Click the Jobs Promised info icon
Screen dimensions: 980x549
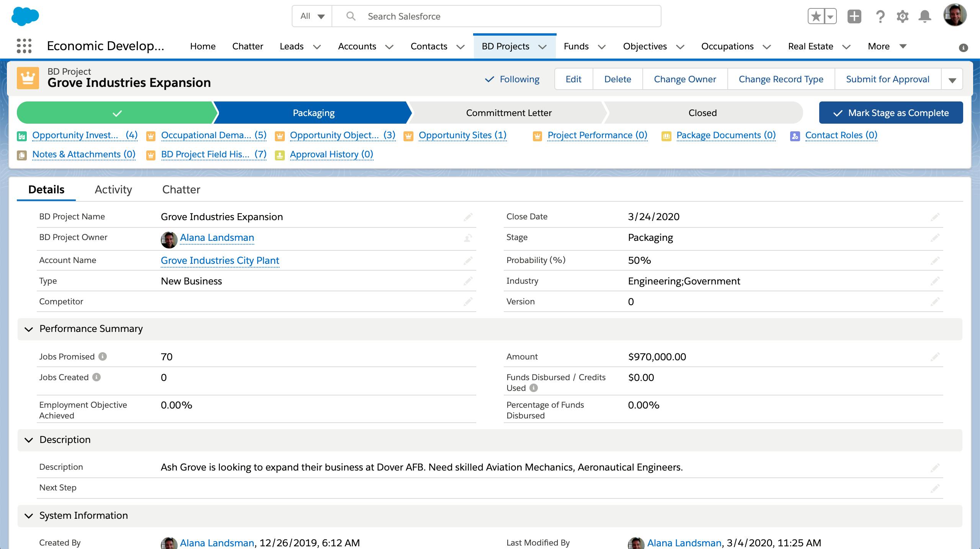[x=103, y=356]
